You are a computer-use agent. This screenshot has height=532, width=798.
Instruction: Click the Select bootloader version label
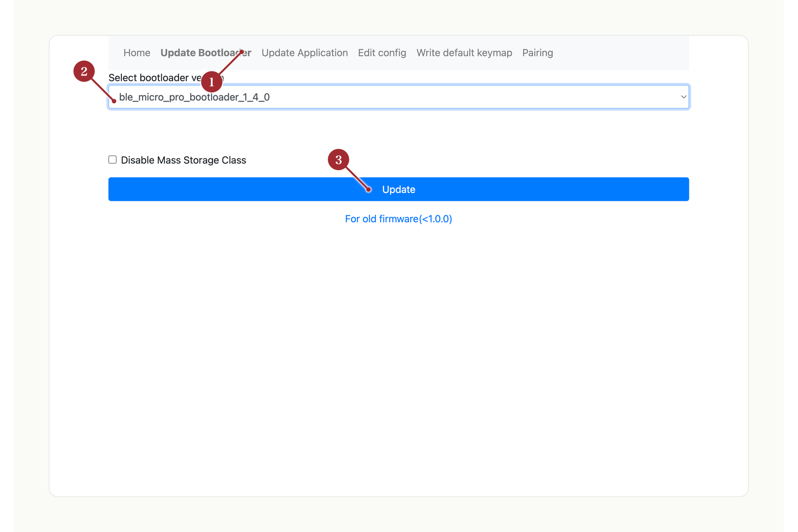tap(166, 78)
